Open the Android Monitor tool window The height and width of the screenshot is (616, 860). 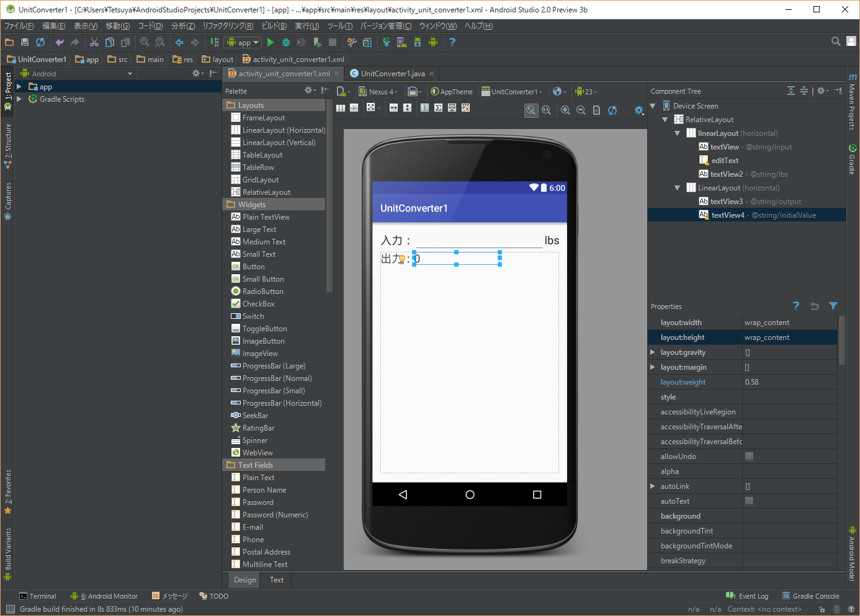[104, 596]
